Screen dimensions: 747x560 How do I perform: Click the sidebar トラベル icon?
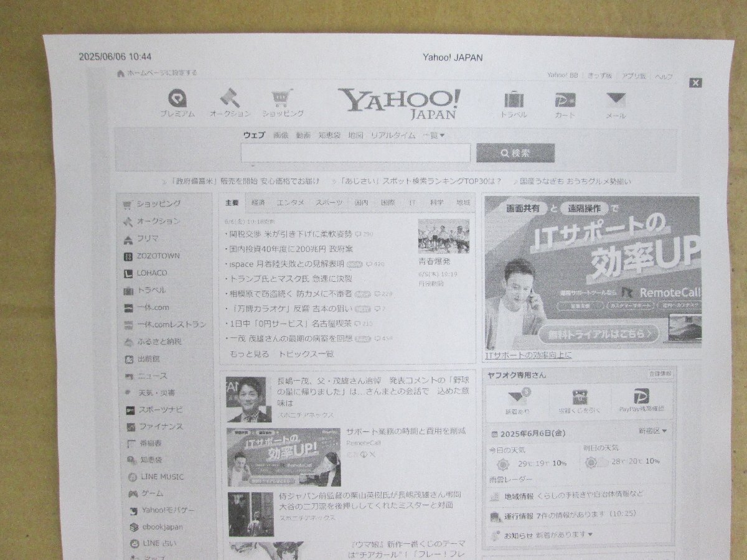click(x=128, y=291)
